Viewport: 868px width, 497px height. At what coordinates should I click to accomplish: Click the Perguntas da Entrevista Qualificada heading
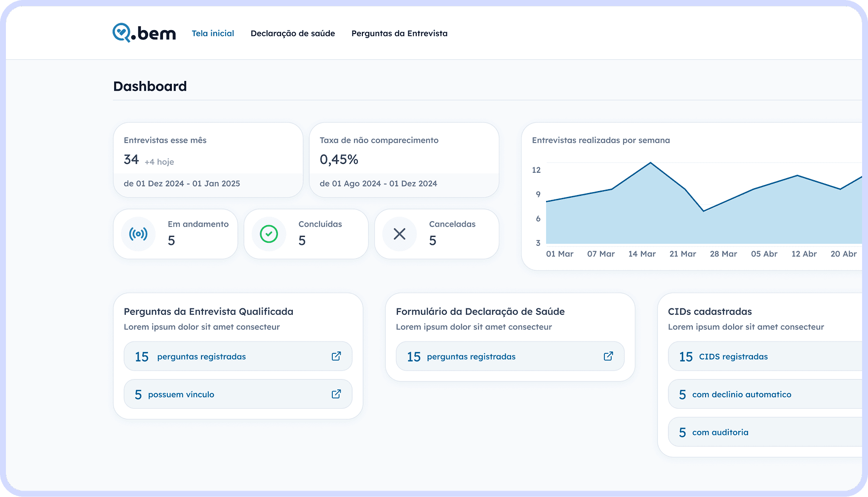coord(208,311)
